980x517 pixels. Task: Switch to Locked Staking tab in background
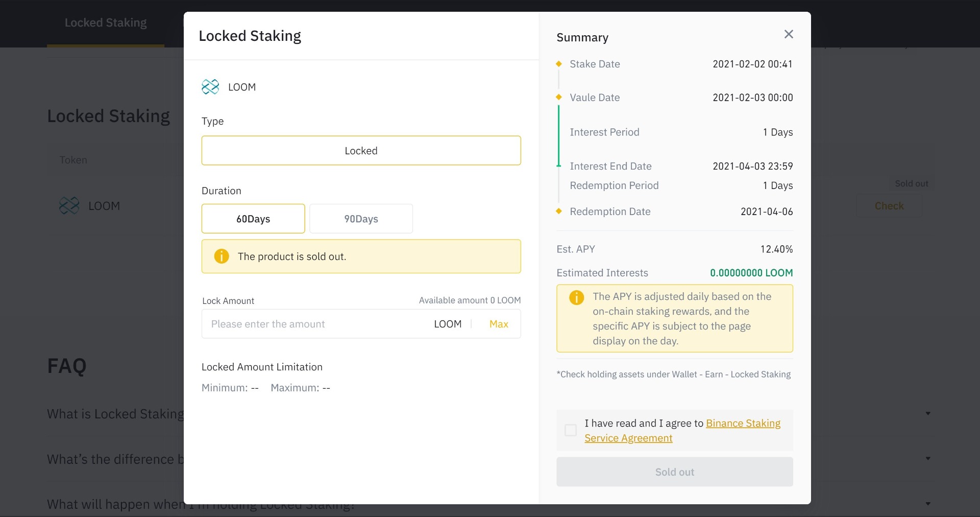click(x=106, y=23)
